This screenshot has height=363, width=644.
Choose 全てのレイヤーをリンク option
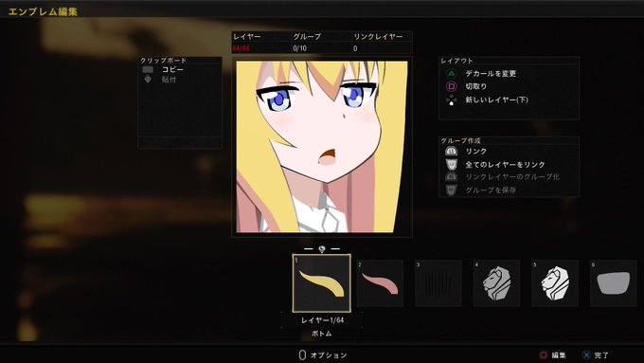tap(505, 164)
